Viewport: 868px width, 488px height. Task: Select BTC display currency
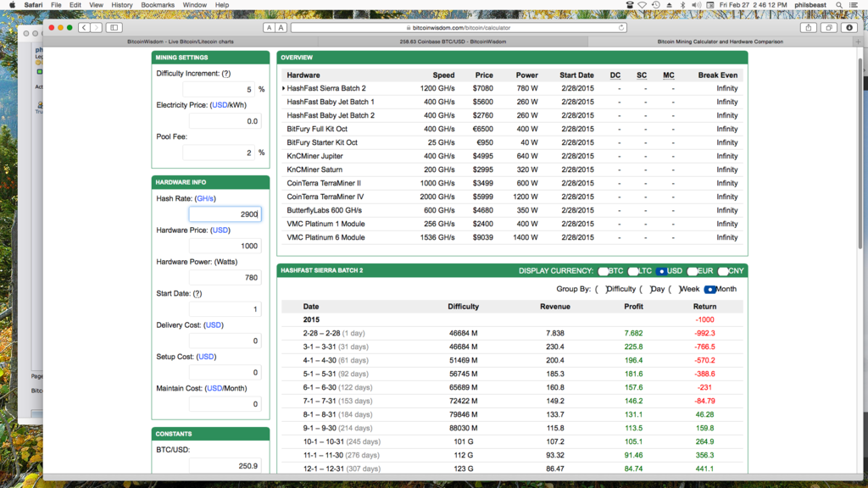604,271
